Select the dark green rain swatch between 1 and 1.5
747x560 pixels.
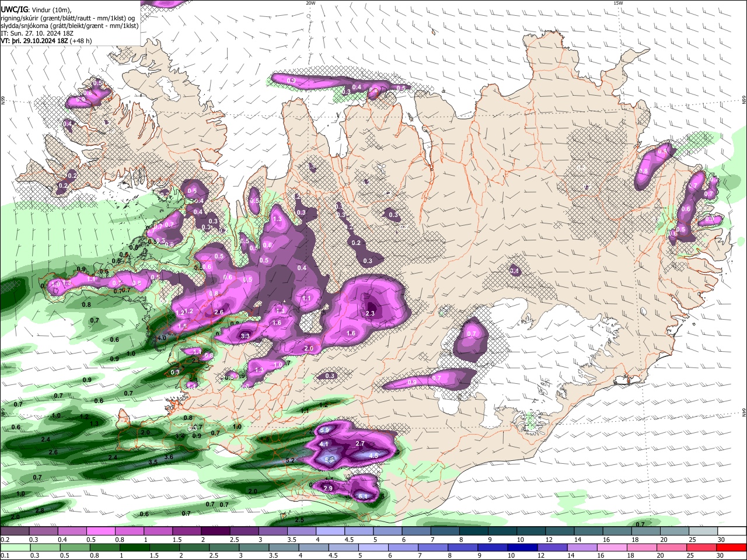coord(135,547)
